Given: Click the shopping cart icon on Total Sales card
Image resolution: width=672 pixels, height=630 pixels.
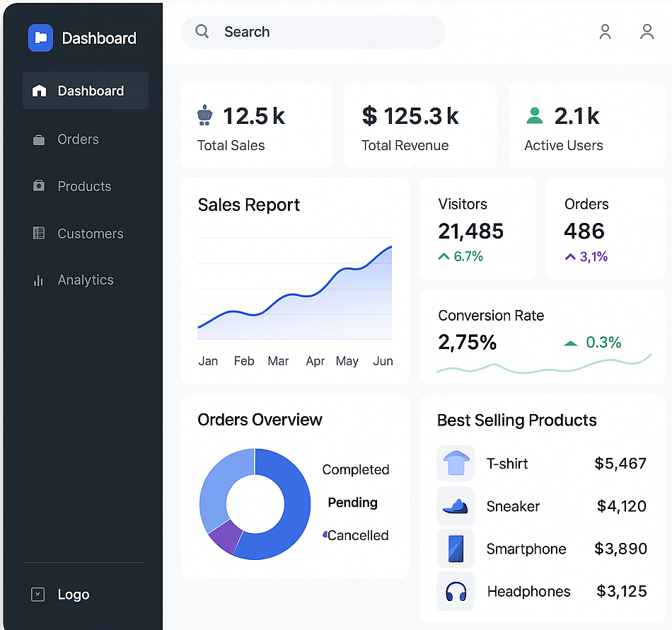Looking at the screenshot, I should pyautogui.click(x=204, y=115).
